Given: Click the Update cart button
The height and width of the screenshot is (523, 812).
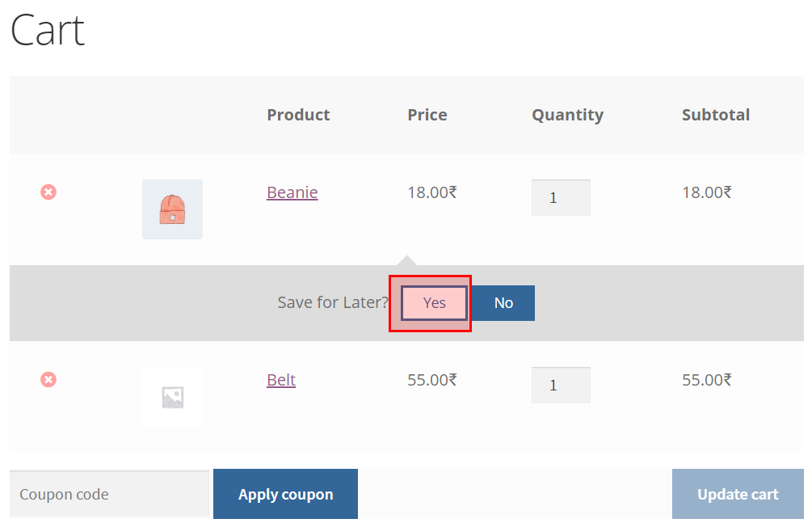Looking at the screenshot, I should (x=738, y=494).
